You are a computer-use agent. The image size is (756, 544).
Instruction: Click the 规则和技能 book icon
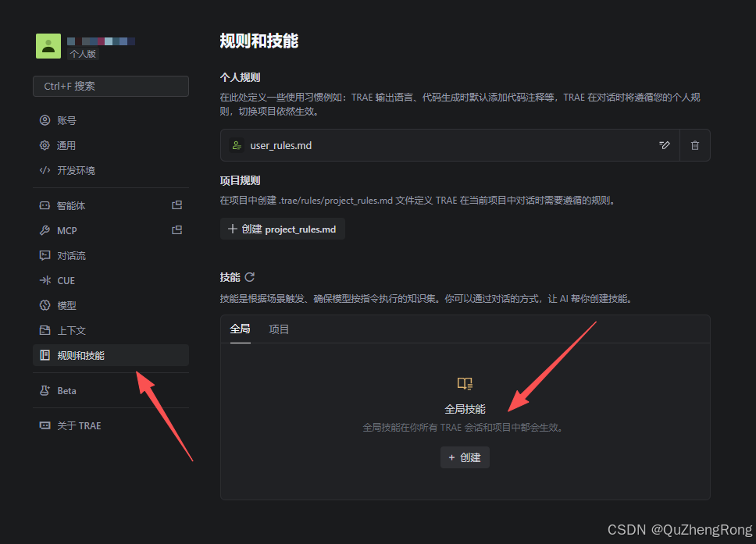(45, 356)
